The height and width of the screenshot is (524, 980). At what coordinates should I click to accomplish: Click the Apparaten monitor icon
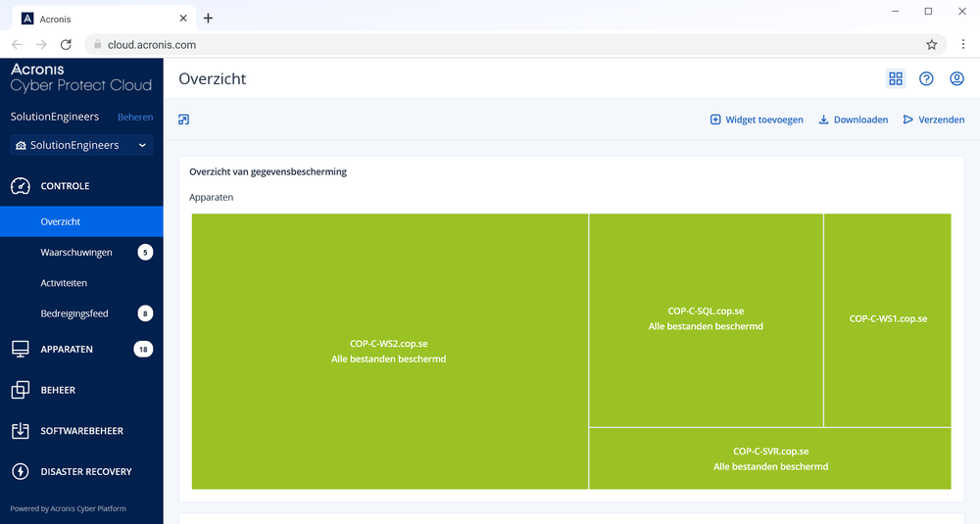20,349
